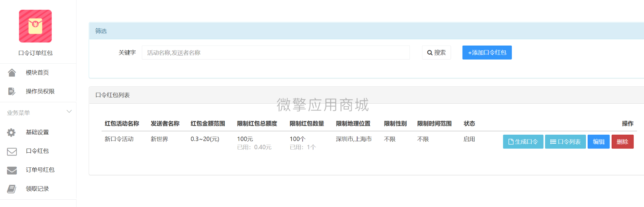The image size is (644, 207).
Task: Click the 红包活动名称 column header
Action: point(122,124)
